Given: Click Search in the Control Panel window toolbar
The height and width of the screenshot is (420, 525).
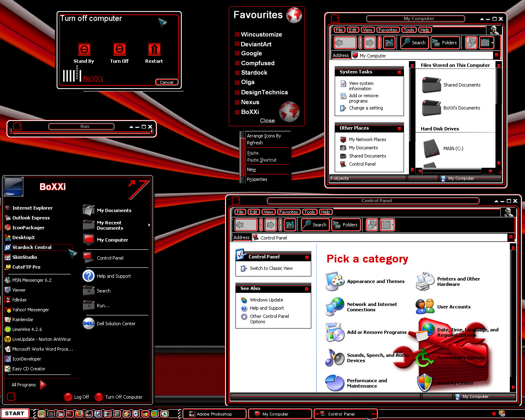Looking at the screenshot, I should [315, 225].
